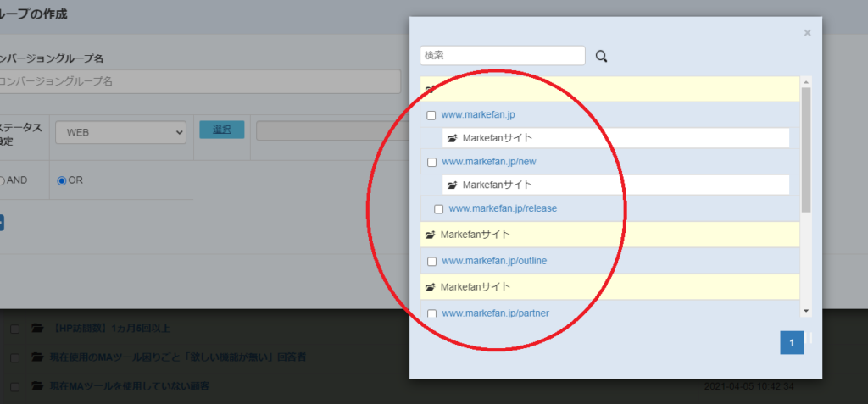Click the magnifier search icon in the dialog
868x404 pixels.
point(601,56)
